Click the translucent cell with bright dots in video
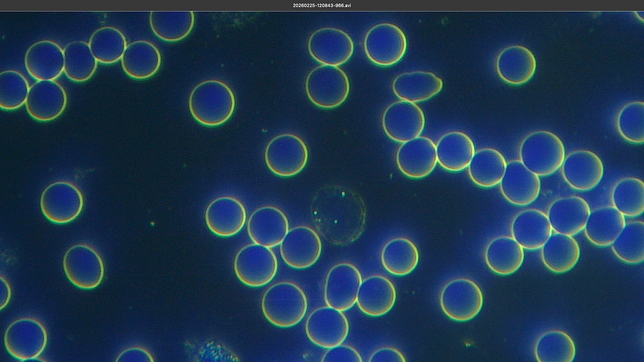This screenshot has width=644, height=362. (338, 215)
